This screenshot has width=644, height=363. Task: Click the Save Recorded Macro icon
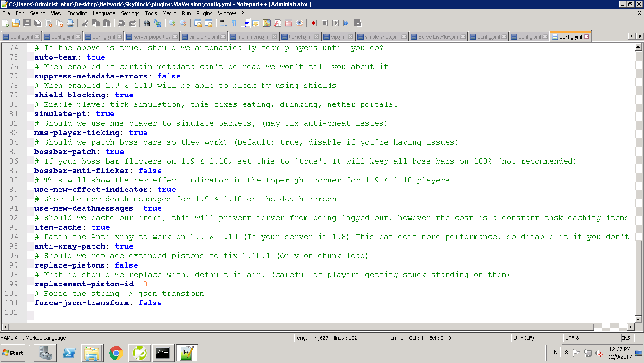click(x=357, y=23)
